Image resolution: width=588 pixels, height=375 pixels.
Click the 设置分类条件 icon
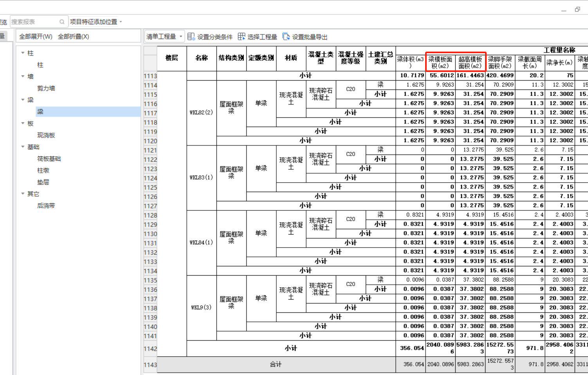coord(191,36)
